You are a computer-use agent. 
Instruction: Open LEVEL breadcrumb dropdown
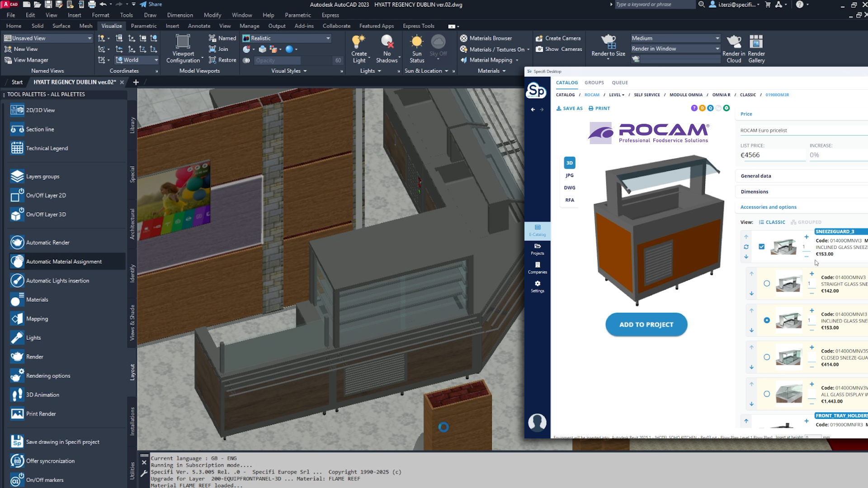617,94
